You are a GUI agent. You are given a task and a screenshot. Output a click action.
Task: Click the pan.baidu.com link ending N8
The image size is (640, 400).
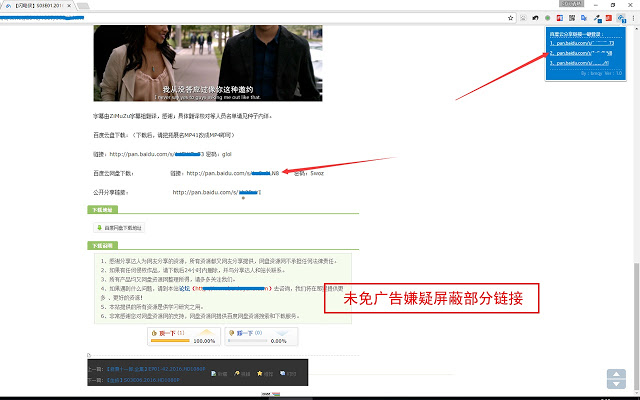click(x=233, y=173)
